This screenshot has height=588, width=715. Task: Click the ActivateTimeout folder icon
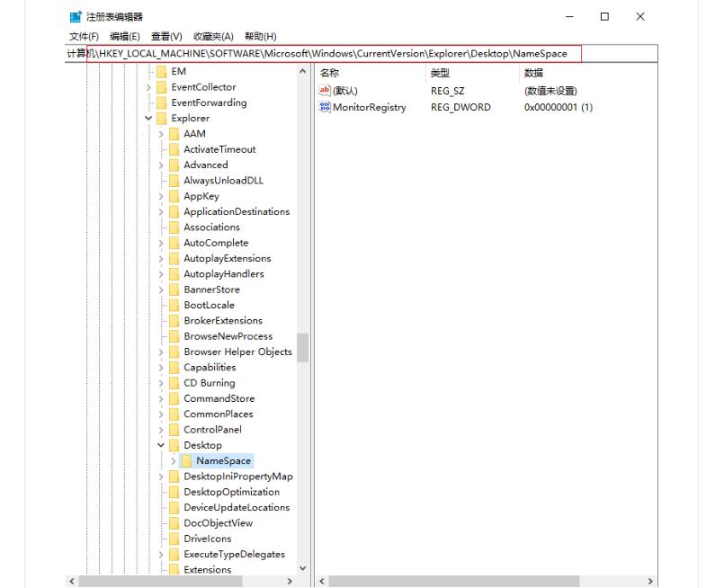(174, 149)
